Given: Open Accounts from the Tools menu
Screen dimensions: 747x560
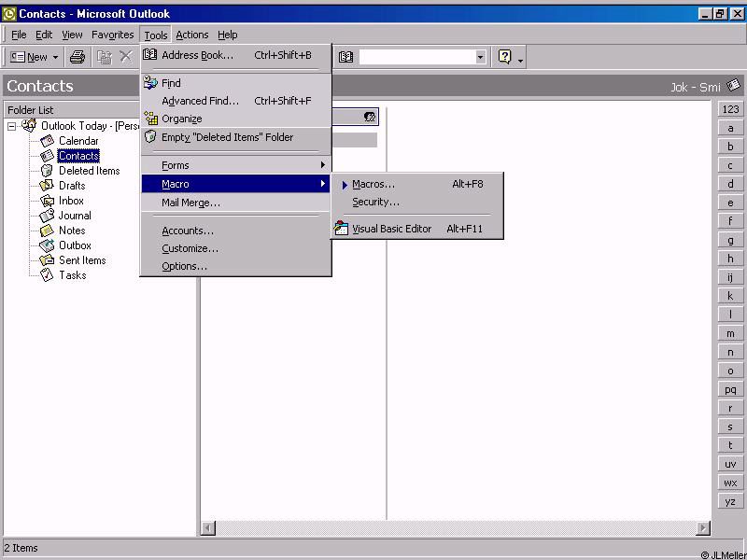Looking at the screenshot, I should [x=236, y=231].
